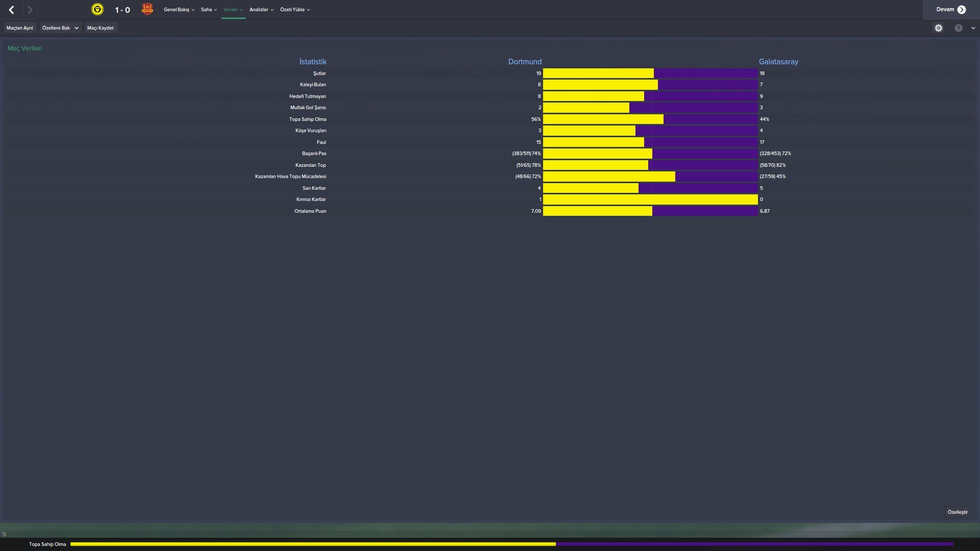The image size is (980, 551).
Task: Click the Kazanılan Top stat label
Action: pos(310,165)
